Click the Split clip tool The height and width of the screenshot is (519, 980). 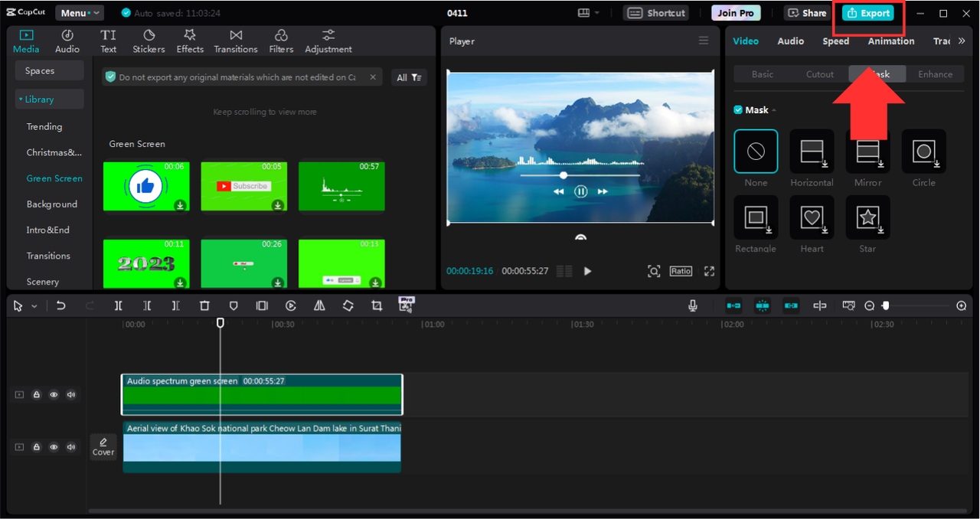coord(119,305)
